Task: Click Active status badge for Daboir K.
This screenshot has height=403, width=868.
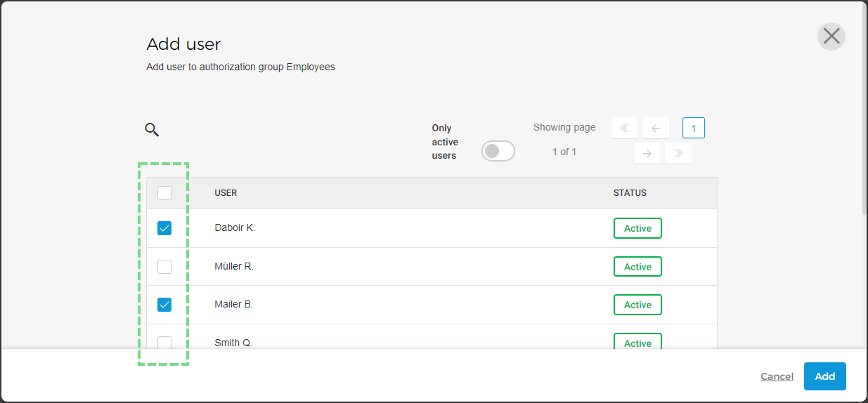Action: [637, 228]
